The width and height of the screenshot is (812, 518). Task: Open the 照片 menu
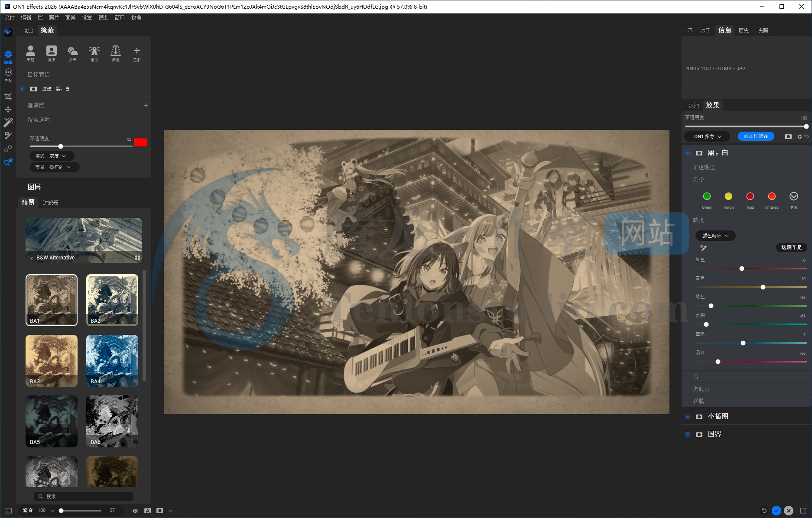tap(54, 17)
